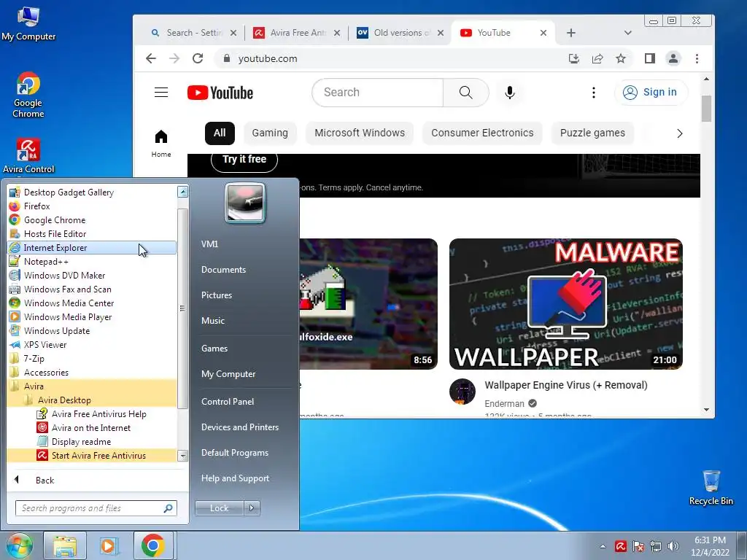Open Internet Explorer from Start menu
This screenshot has width=747, height=560.
click(x=92, y=248)
